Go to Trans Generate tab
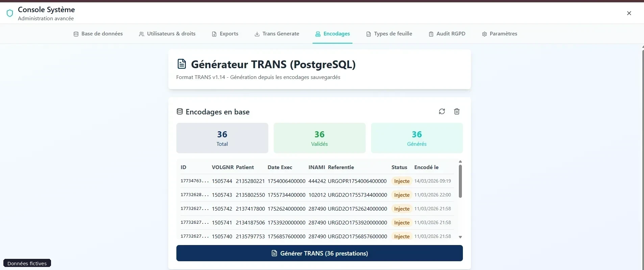This screenshot has width=644, height=270. [277, 34]
